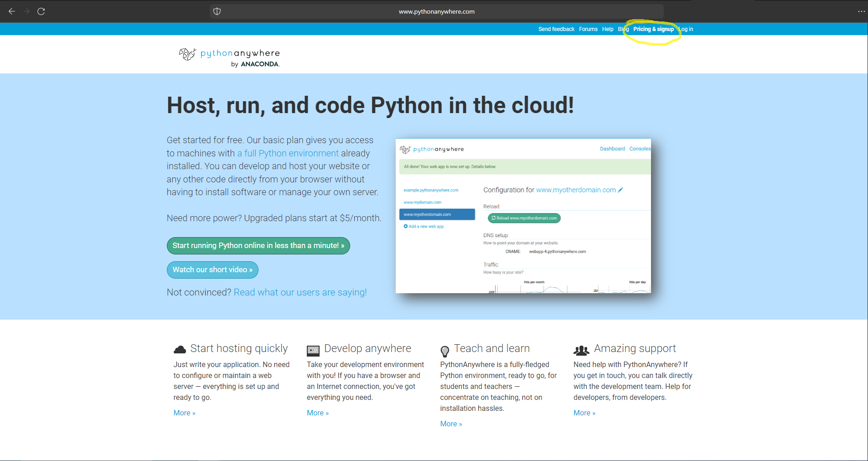The height and width of the screenshot is (461, 868).
Task: Click More under Start hosting quickly
Action: coord(184,413)
